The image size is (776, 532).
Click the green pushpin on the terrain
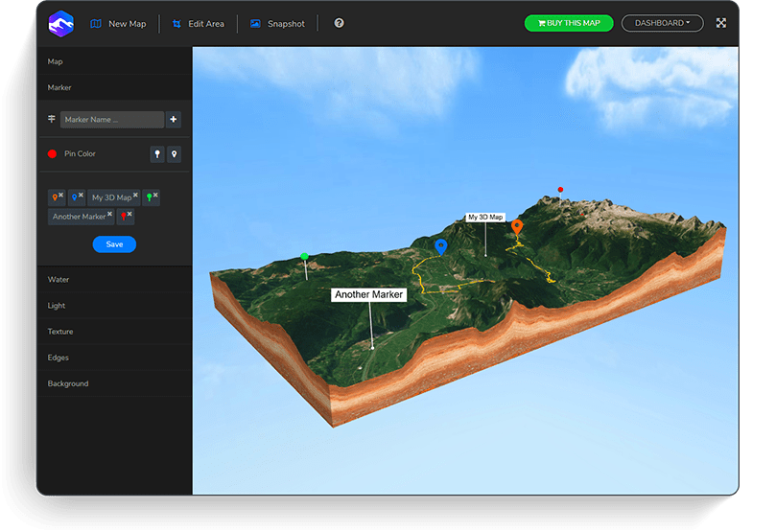pos(305,257)
